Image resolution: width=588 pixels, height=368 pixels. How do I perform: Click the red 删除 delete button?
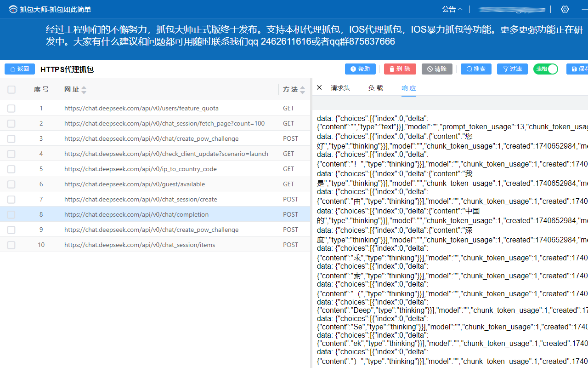(400, 69)
